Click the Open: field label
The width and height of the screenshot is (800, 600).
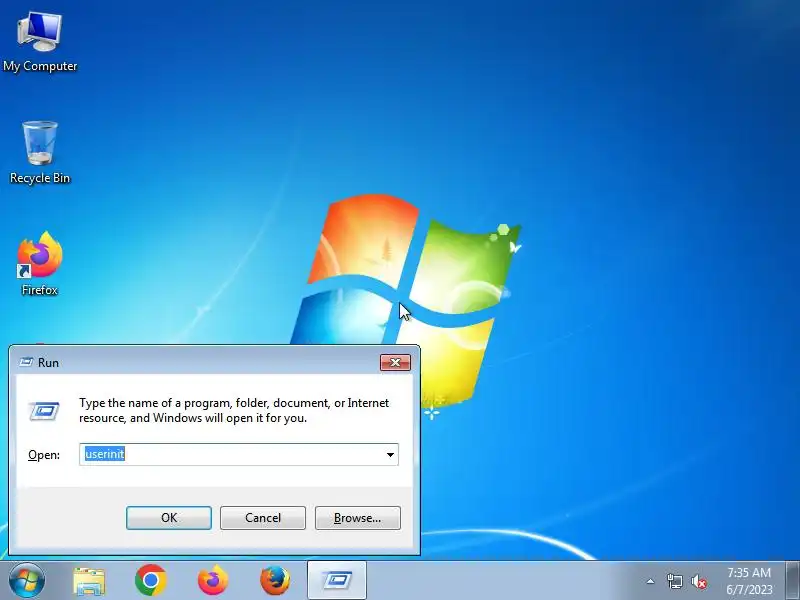click(44, 455)
